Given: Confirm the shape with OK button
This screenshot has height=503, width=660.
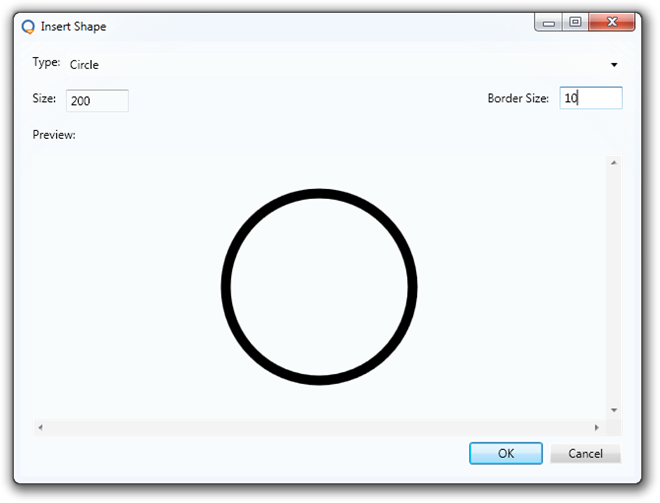Looking at the screenshot, I should [506, 453].
